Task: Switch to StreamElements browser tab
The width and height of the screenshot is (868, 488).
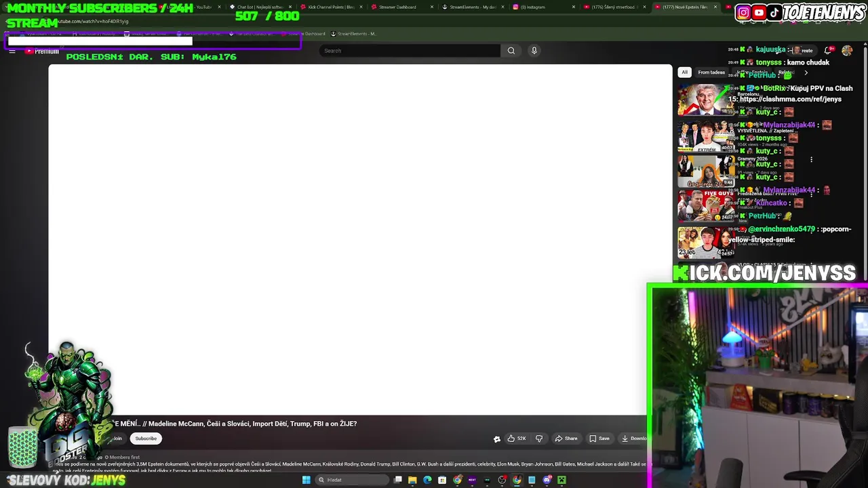Action: coord(472,7)
